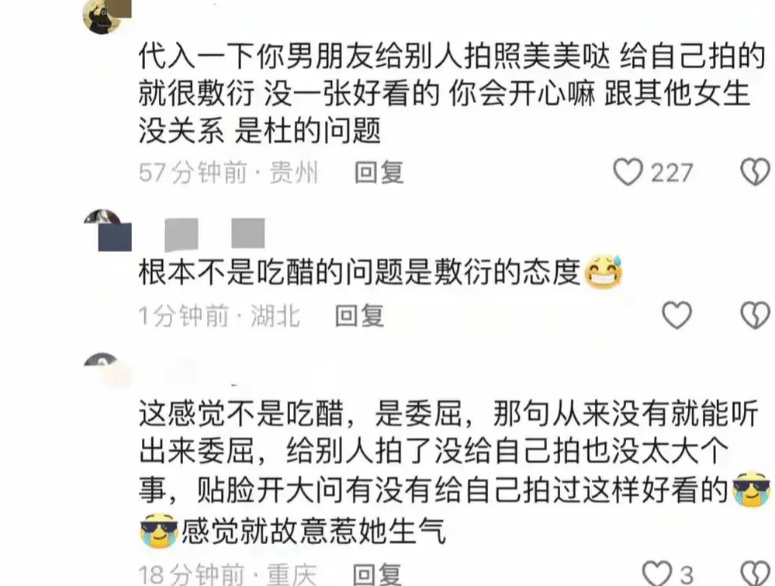Reply to the Hubei comment via 回复

[359, 316]
